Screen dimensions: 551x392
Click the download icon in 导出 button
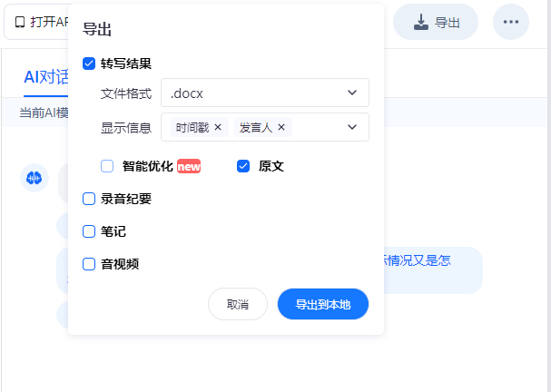[421, 22]
